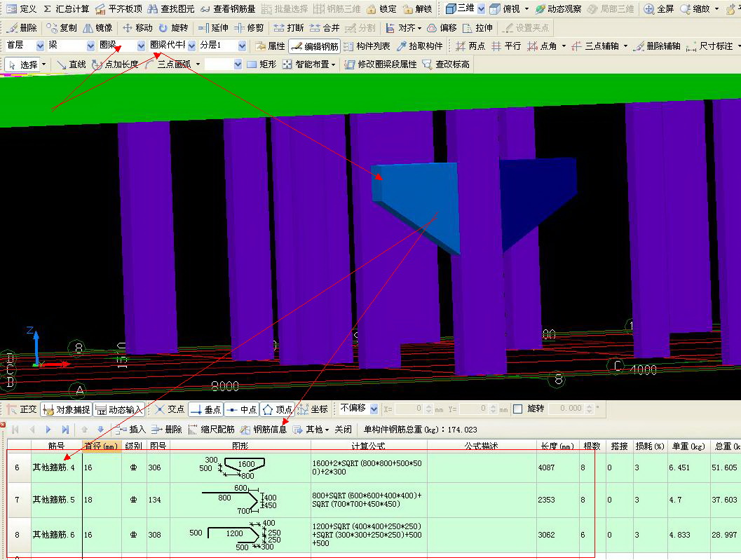Viewport: 741px width, 560px height.
Task: Click the 计算公式 column header
Action: tap(369, 446)
